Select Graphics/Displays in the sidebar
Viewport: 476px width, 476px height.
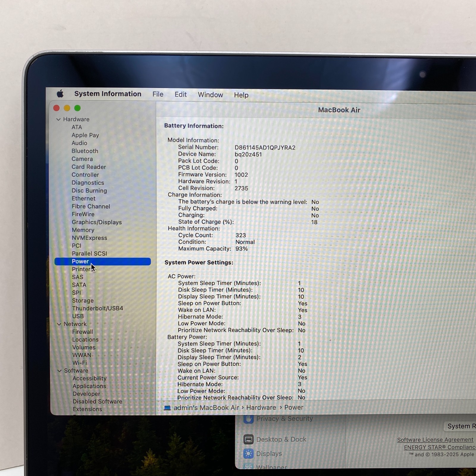click(97, 222)
